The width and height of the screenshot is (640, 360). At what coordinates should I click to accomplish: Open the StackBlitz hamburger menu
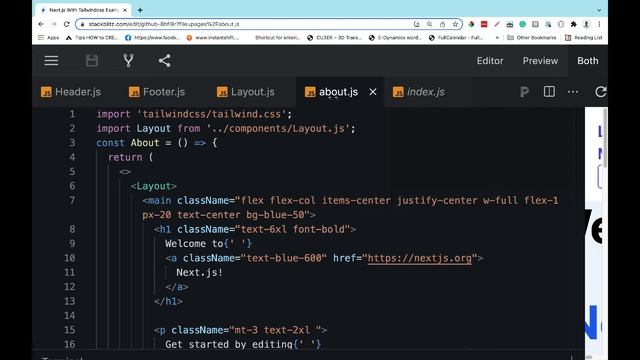(x=51, y=61)
